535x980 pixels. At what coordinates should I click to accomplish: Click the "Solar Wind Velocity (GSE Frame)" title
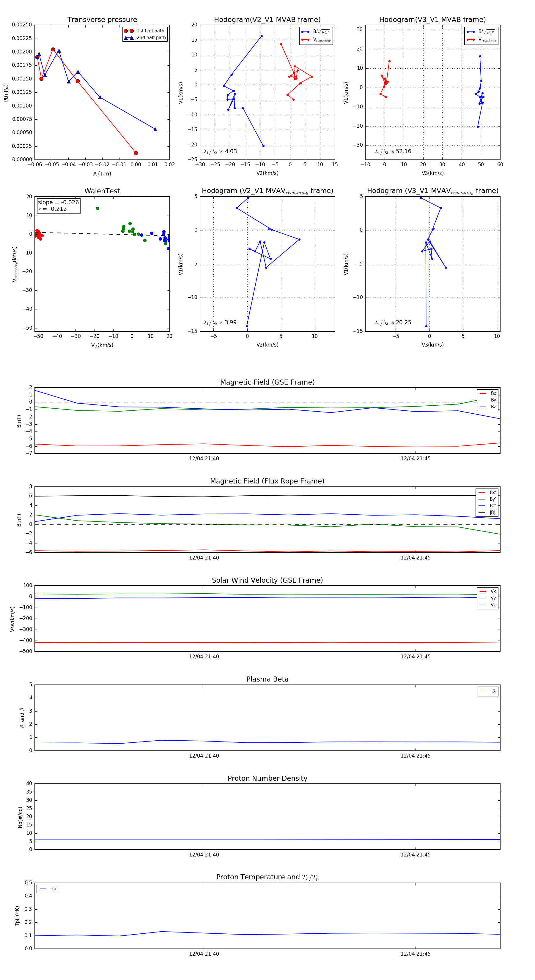267,581
